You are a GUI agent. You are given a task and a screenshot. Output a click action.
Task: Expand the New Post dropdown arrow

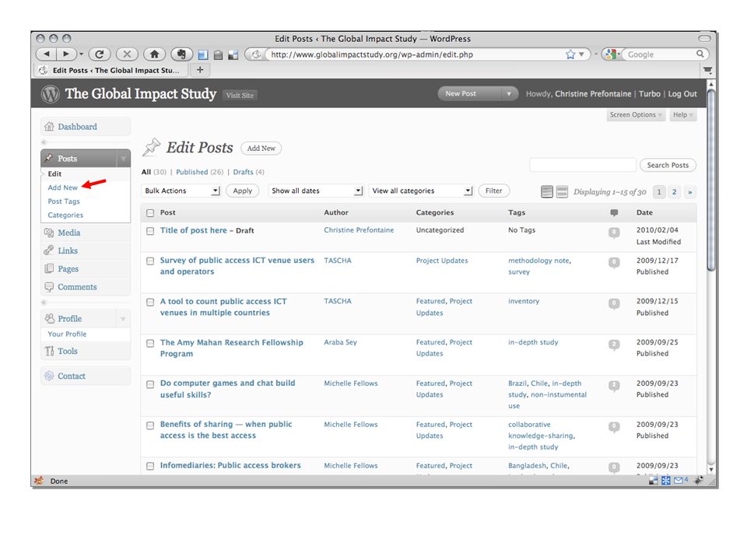[509, 94]
